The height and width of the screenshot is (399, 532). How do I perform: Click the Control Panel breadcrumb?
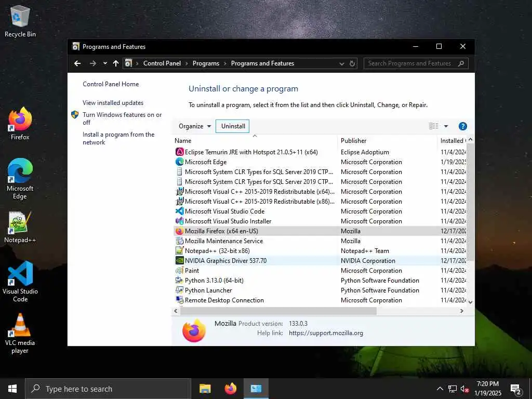[162, 63]
